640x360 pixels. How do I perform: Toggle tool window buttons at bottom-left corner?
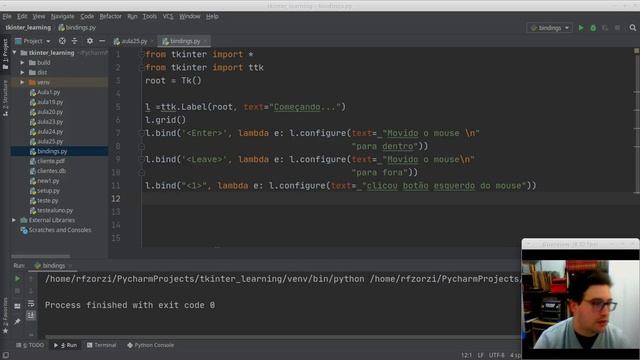pos(5,355)
